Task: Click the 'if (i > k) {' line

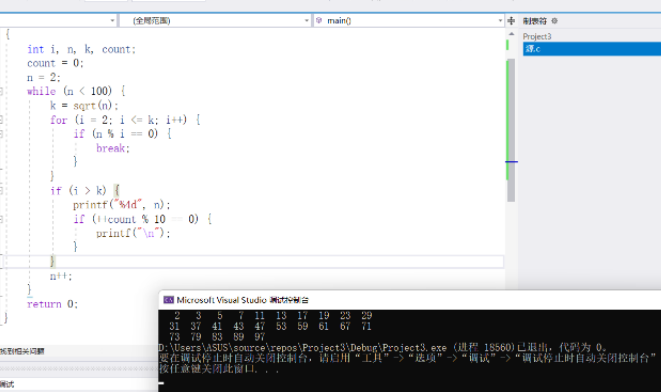Action: (85, 191)
